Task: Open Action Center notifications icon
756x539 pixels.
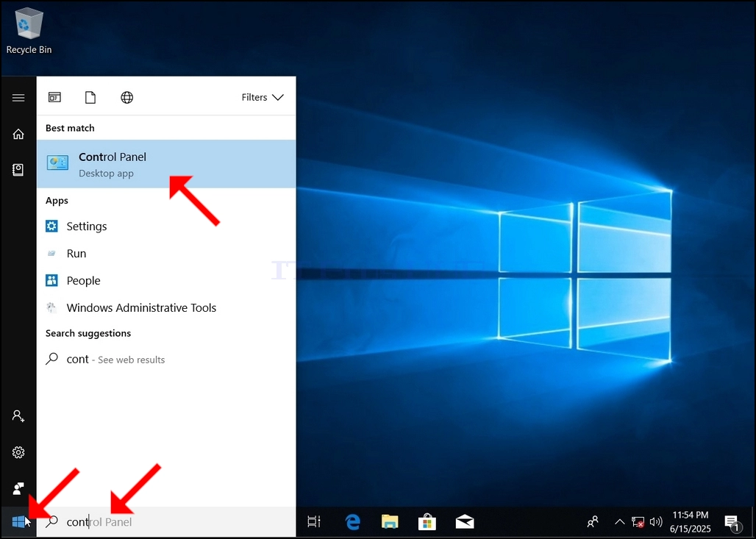Action: click(x=733, y=522)
